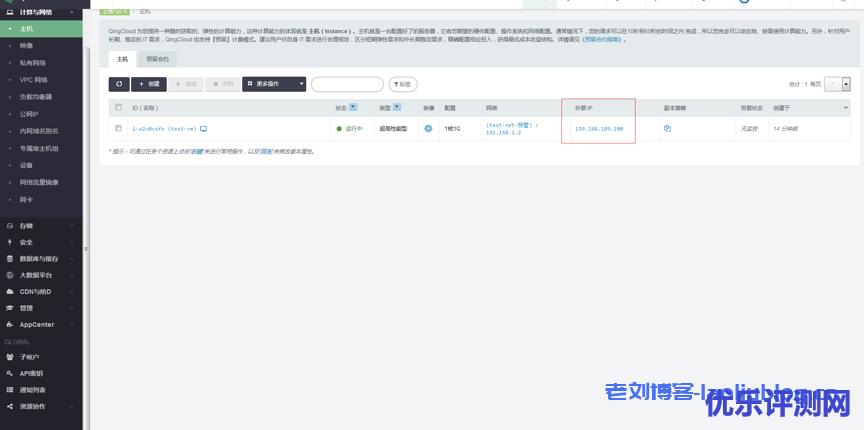
Task: Select 专属宿主机组 in the sidebar
Action: (x=41, y=148)
